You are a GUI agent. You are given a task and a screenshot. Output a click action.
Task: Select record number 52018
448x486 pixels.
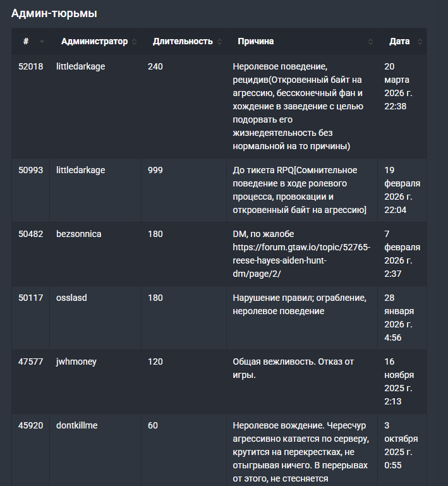(x=31, y=66)
